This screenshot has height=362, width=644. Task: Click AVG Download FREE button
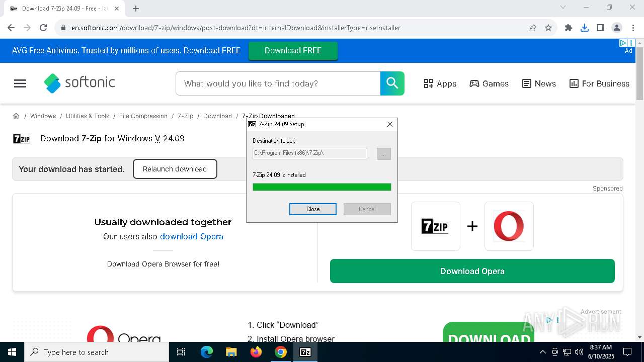(293, 50)
